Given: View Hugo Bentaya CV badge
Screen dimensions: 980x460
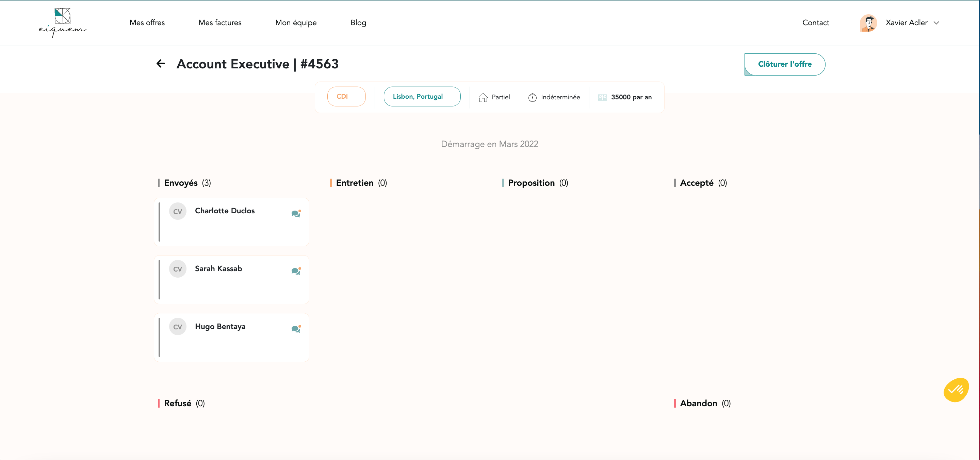Looking at the screenshot, I should tap(178, 327).
